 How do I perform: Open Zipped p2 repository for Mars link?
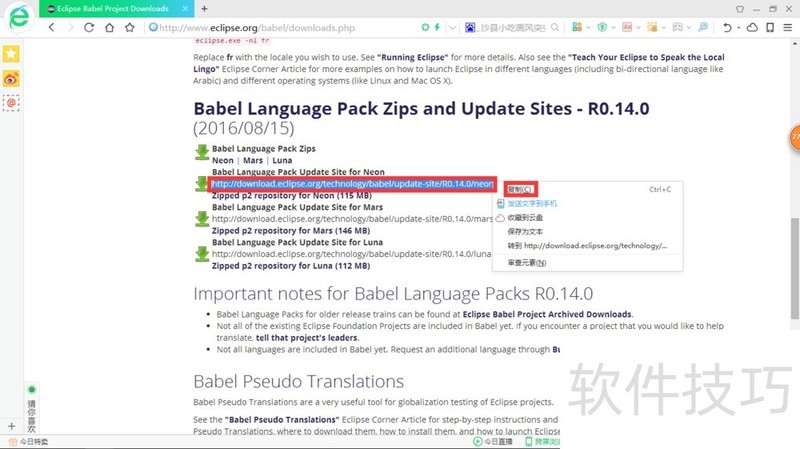291,231
